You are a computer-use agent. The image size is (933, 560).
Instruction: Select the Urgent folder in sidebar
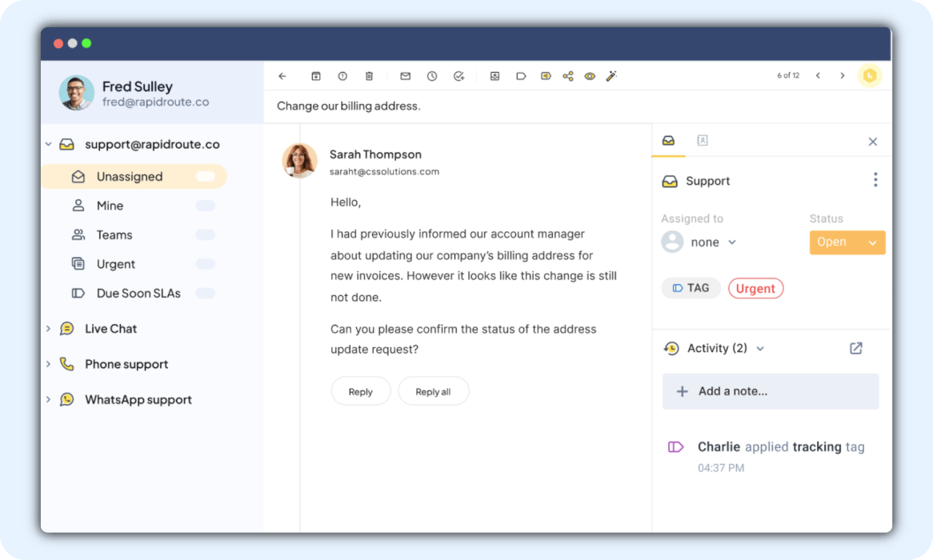coord(116,264)
